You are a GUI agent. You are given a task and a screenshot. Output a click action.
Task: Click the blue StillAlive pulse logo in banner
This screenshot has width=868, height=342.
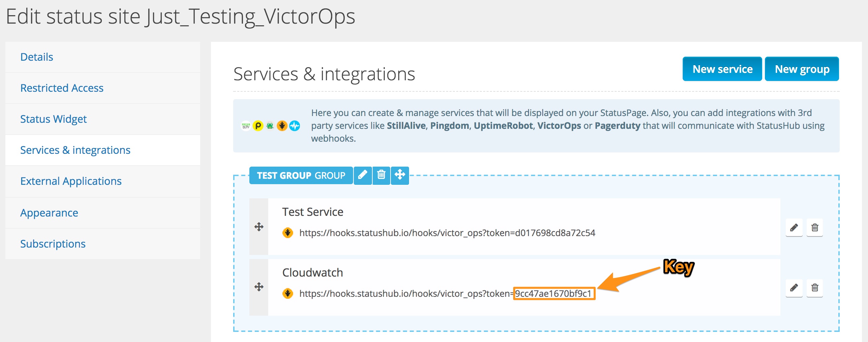tap(294, 126)
